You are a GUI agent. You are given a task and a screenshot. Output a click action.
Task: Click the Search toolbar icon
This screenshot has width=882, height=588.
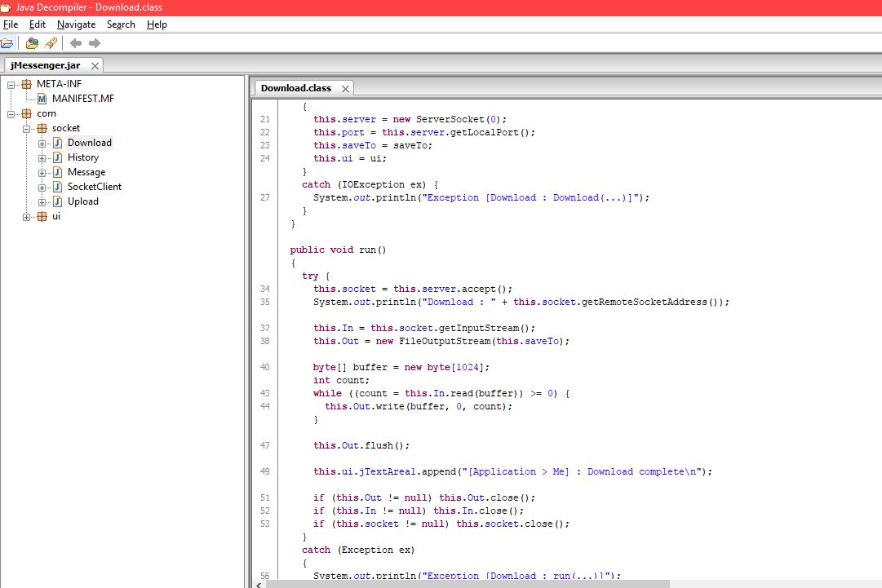point(48,43)
